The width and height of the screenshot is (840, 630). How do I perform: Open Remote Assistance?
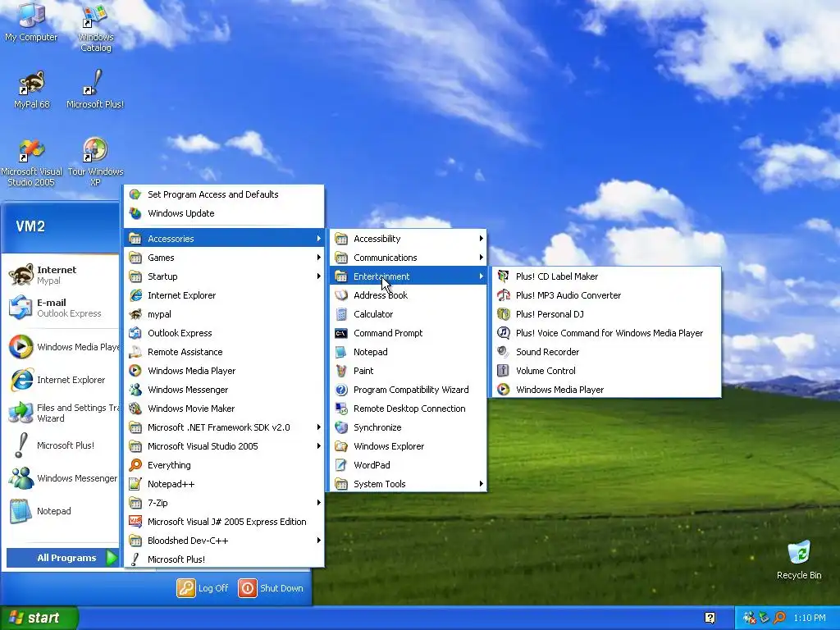224,352
